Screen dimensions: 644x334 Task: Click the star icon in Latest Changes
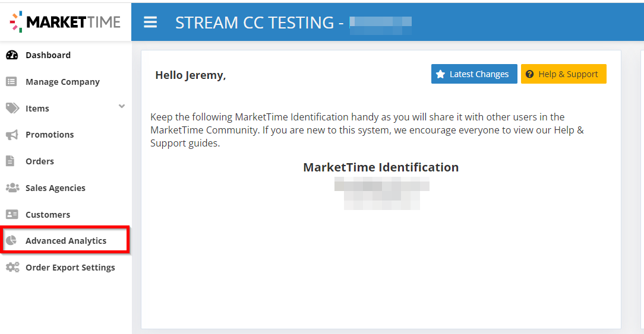[x=440, y=74]
